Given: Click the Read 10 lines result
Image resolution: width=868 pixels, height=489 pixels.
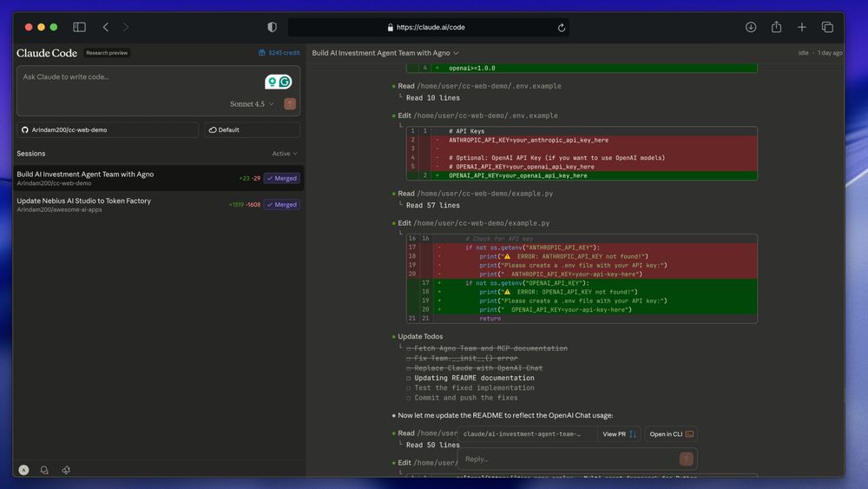Looking at the screenshot, I should pos(433,97).
